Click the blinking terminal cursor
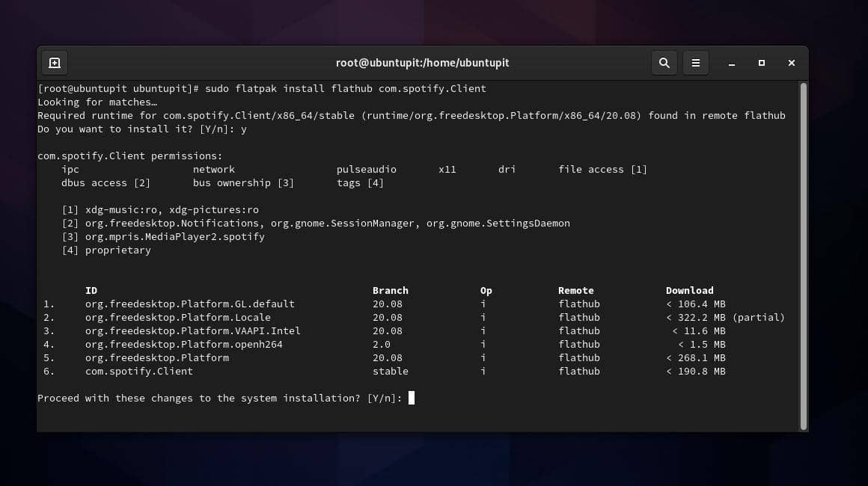 click(411, 398)
